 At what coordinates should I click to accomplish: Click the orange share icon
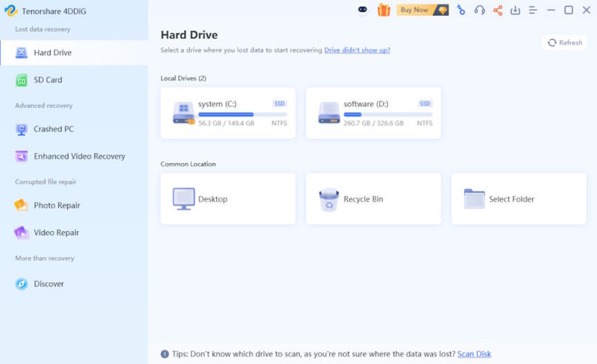[497, 10]
